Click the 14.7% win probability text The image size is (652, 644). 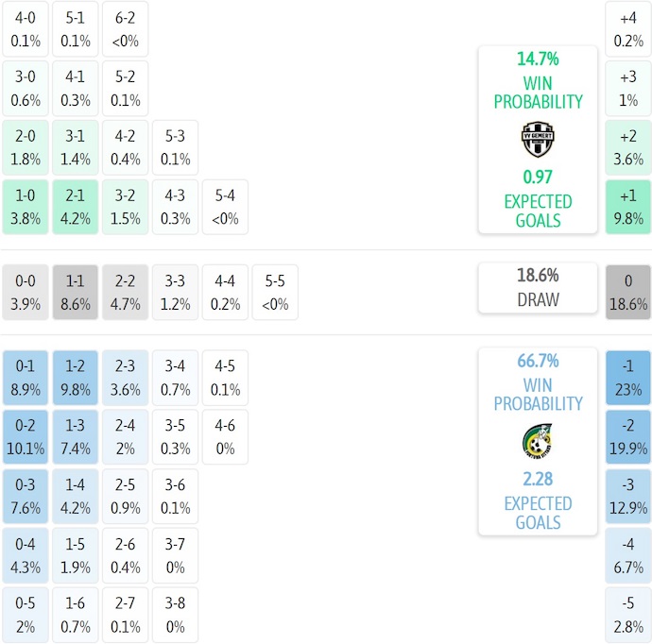coord(537,59)
